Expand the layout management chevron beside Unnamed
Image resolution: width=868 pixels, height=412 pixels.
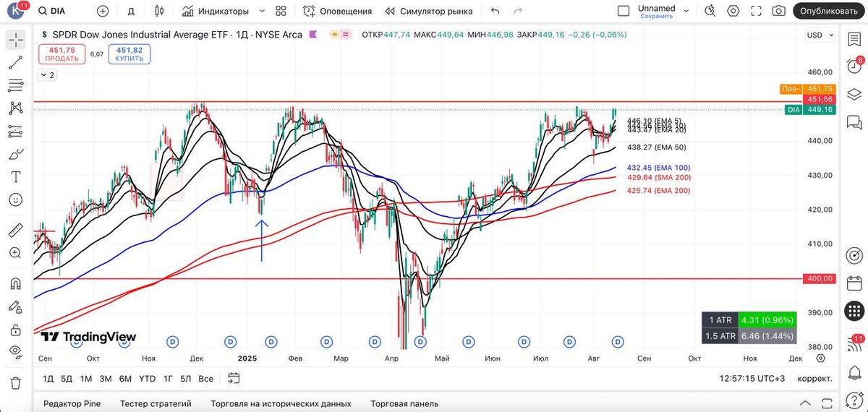click(686, 11)
